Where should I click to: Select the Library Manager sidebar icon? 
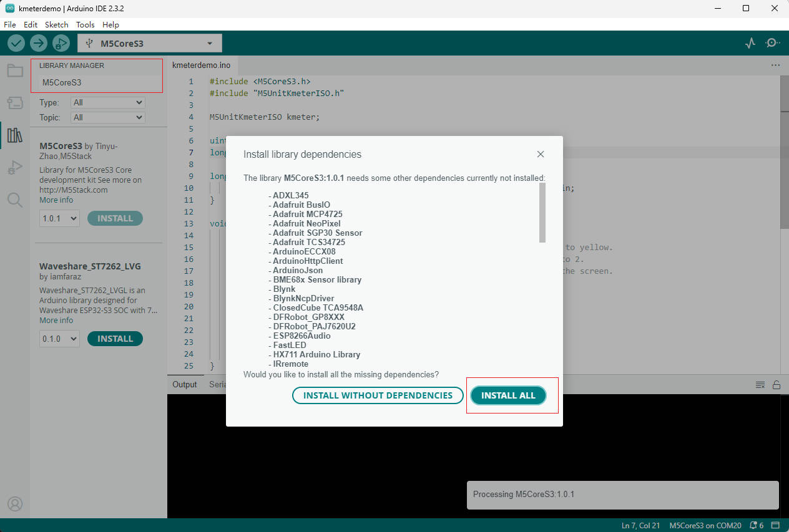tap(15, 135)
